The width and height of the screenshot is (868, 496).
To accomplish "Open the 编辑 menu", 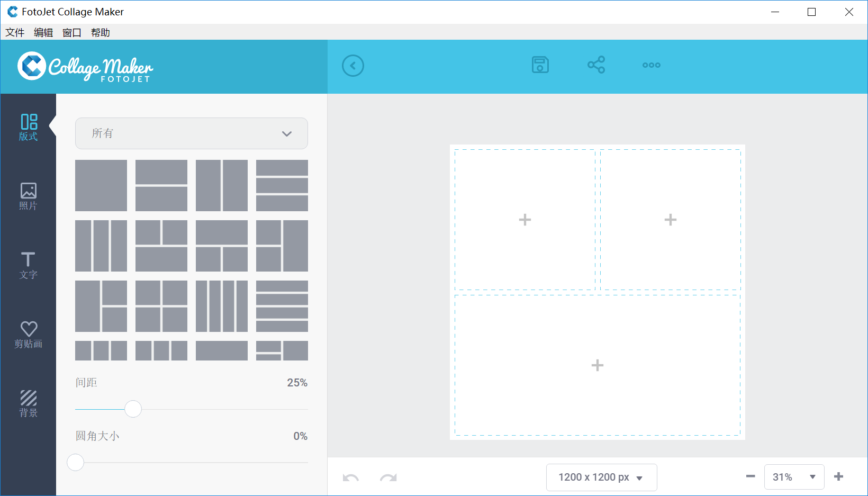I will (43, 32).
